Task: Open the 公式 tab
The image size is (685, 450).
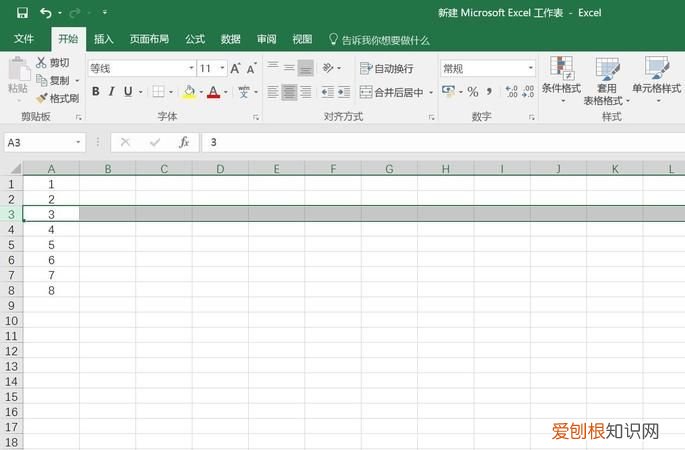Action: click(x=195, y=39)
